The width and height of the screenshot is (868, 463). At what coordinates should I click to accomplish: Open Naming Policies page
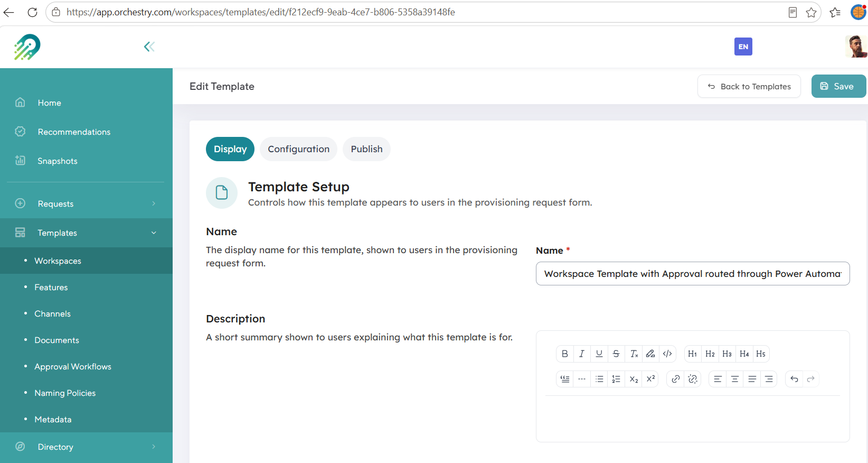pos(65,393)
